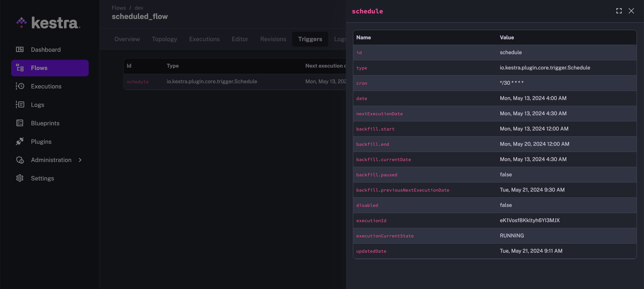
Task: Go to the Executions tab
Action: pos(204,39)
